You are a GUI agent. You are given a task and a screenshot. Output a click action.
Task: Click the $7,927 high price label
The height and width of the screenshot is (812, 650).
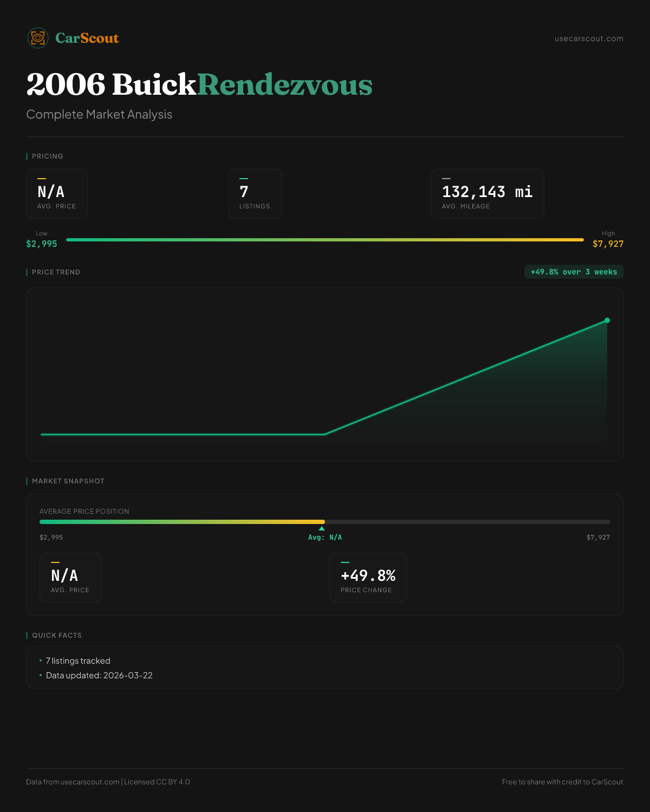pyautogui.click(x=608, y=244)
